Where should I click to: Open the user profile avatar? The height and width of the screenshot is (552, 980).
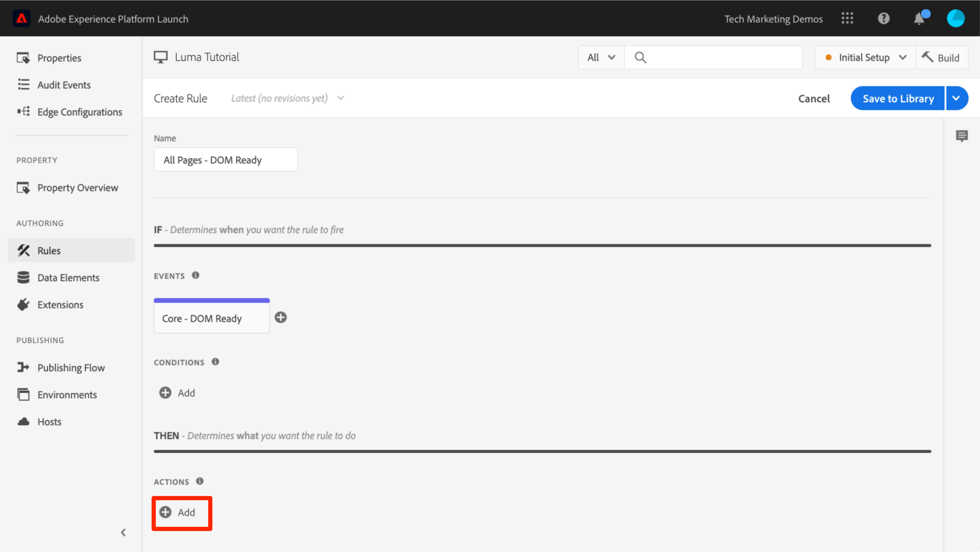point(955,18)
